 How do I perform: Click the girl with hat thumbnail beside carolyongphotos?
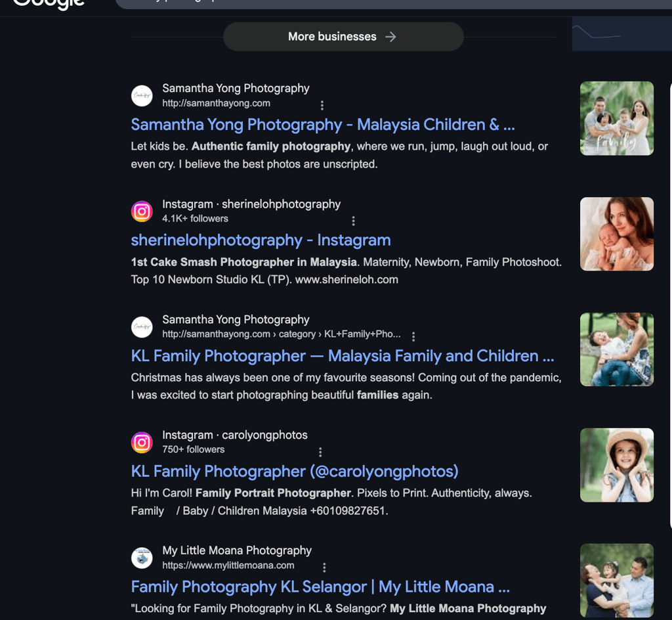pyautogui.click(x=616, y=465)
